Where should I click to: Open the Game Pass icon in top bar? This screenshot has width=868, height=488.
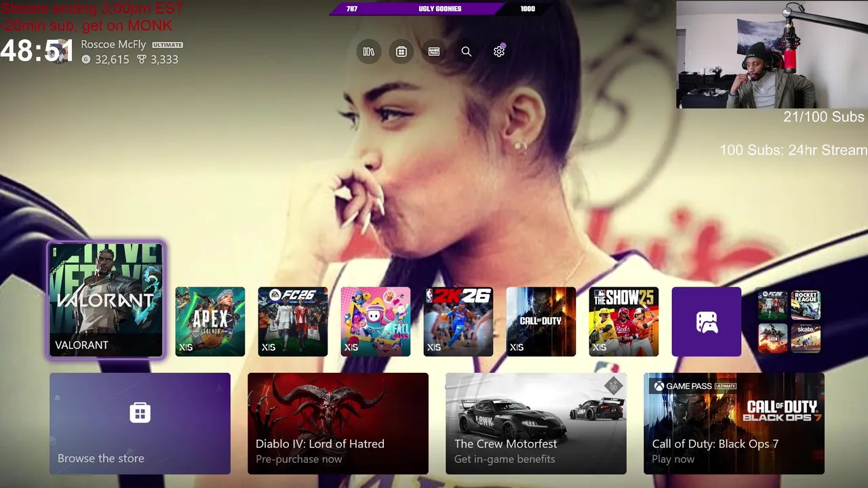coord(434,52)
